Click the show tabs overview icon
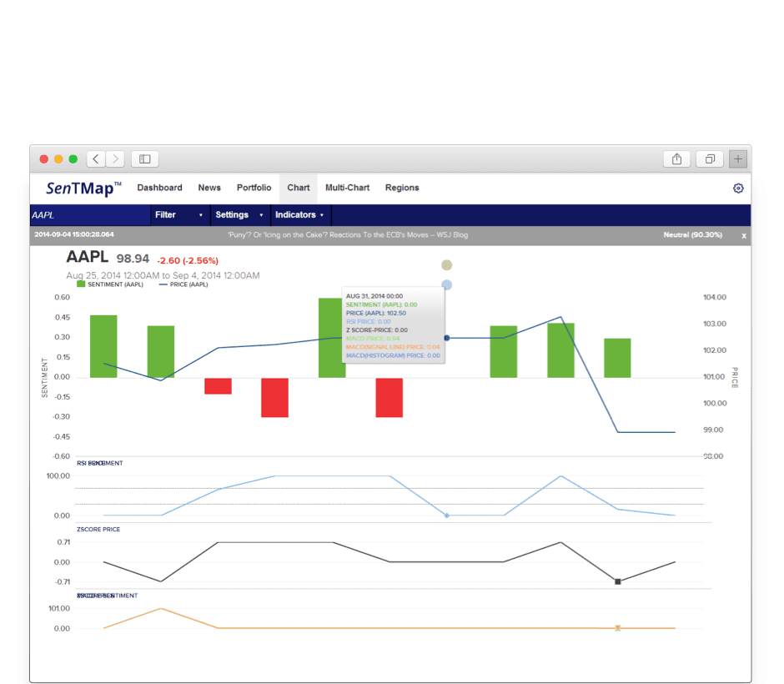The width and height of the screenshot is (784, 684). coord(710,159)
